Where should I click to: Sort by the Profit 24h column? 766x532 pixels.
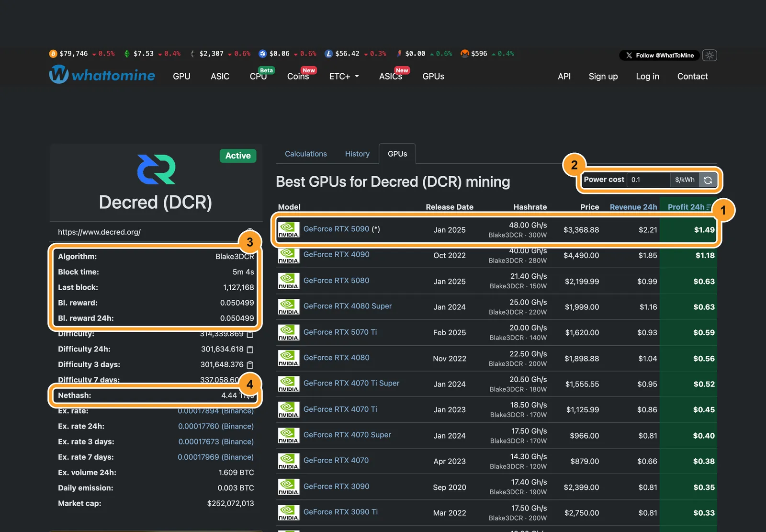pyautogui.click(x=689, y=207)
